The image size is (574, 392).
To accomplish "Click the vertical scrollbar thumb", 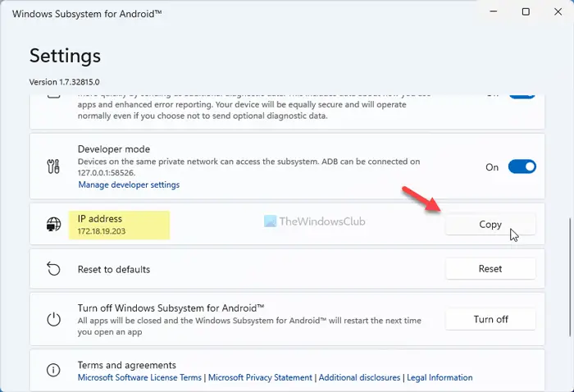I will click(571, 277).
